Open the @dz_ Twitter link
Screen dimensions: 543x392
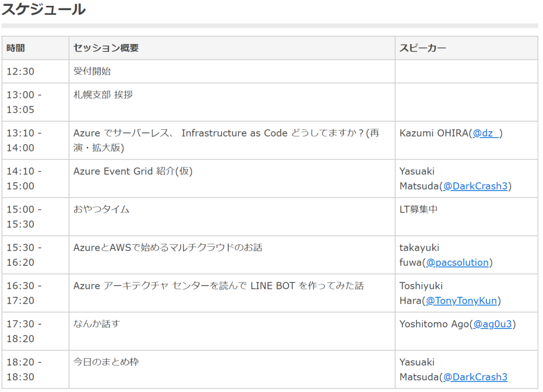(486, 133)
